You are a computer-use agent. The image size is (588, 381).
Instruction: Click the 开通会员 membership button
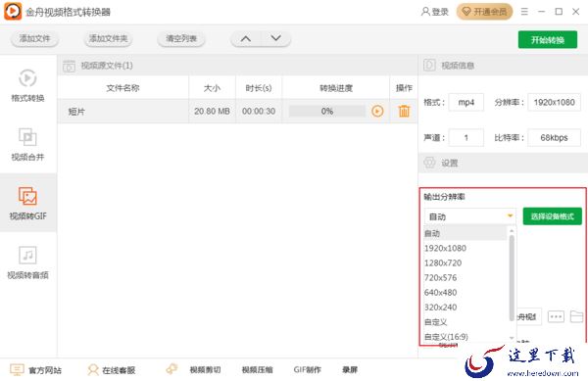pos(484,12)
